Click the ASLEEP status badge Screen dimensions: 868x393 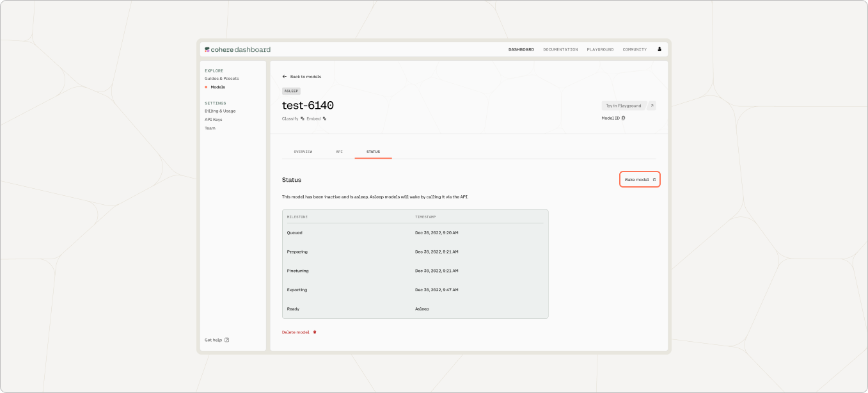click(x=292, y=91)
